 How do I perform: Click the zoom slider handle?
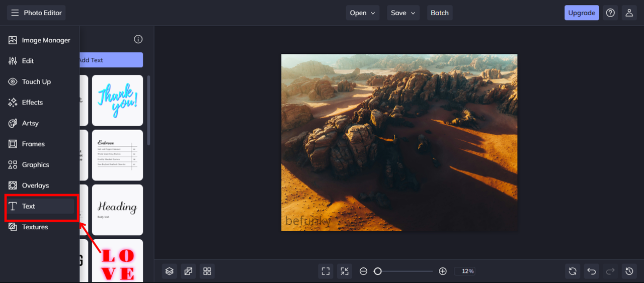click(378, 271)
